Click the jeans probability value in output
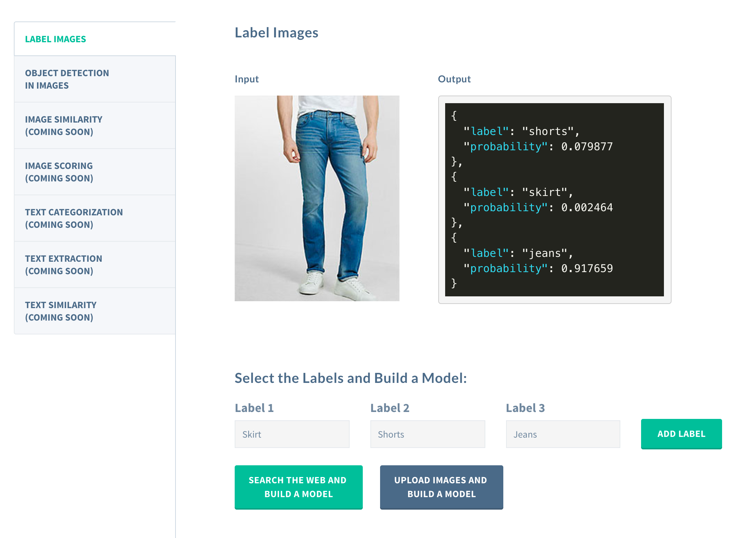Image resolution: width=756 pixels, height=538 pixels. coord(587,268)
